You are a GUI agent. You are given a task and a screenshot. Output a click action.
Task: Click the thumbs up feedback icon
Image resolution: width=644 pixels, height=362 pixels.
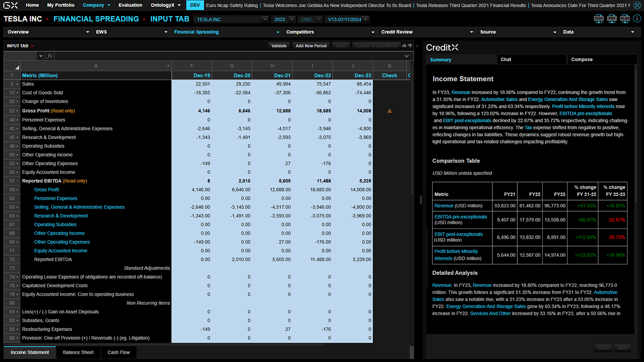(x=404, y=46)
